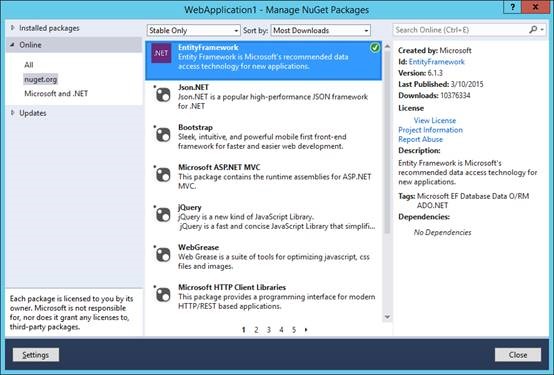This screenshot has width=554, height=375.
Task: Expand the Installed packages node
Action: coord(12,28)
